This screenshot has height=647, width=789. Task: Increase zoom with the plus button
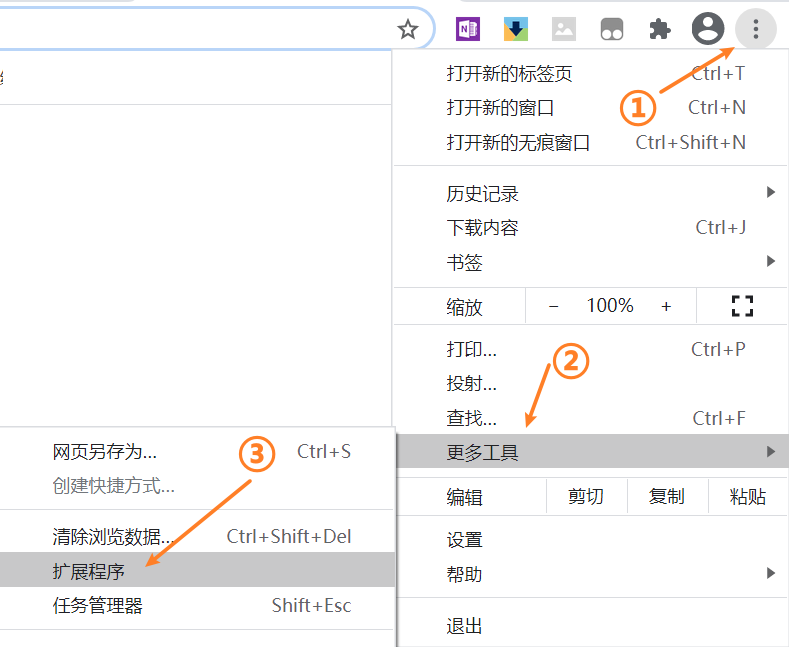click(666, 306)
